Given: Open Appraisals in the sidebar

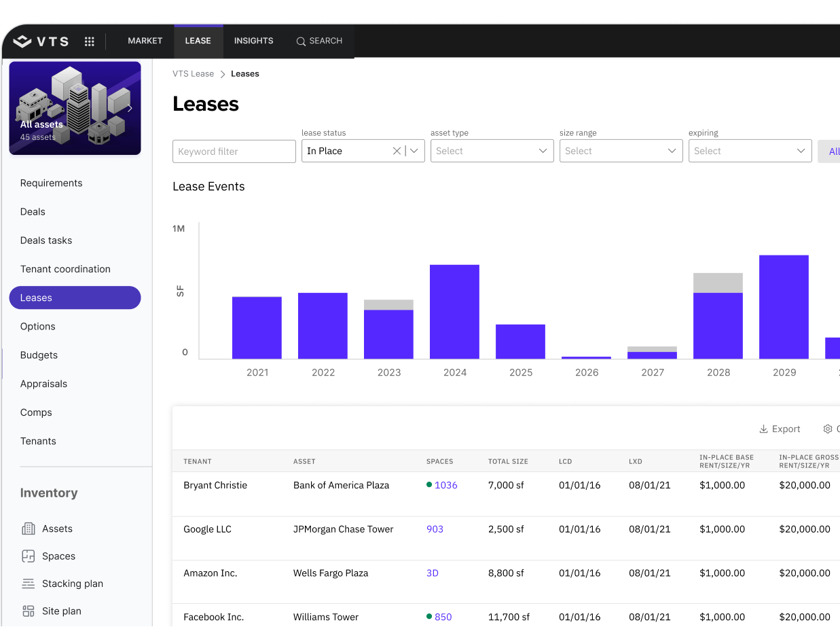Looking at the screenshot, I should [43, 383].
